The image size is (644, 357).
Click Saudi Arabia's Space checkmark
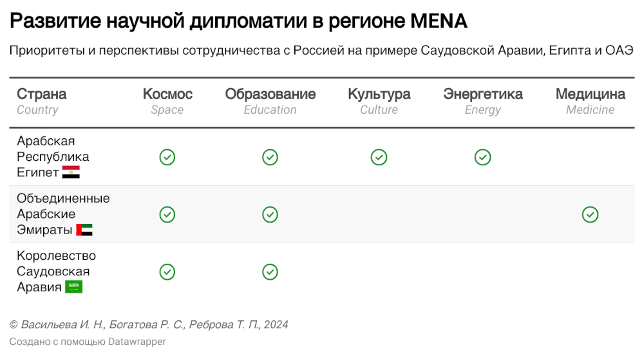[x=167, y=271]
